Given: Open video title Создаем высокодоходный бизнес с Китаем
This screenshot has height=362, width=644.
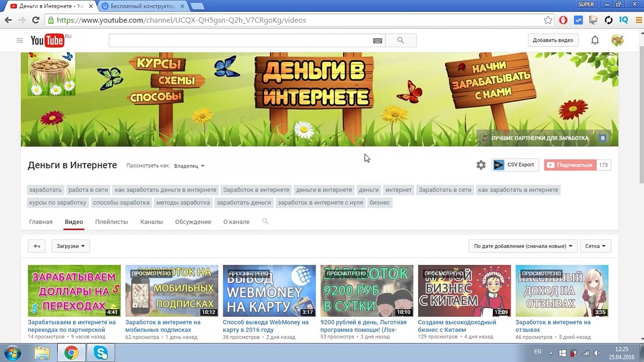Looking at the screenshot, I should [457, 326].
